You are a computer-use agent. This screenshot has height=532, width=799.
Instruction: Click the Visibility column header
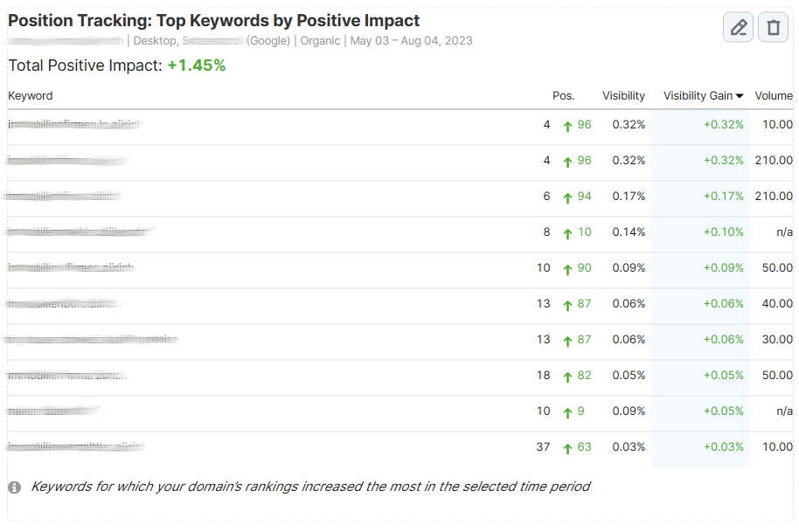[623, 96]
